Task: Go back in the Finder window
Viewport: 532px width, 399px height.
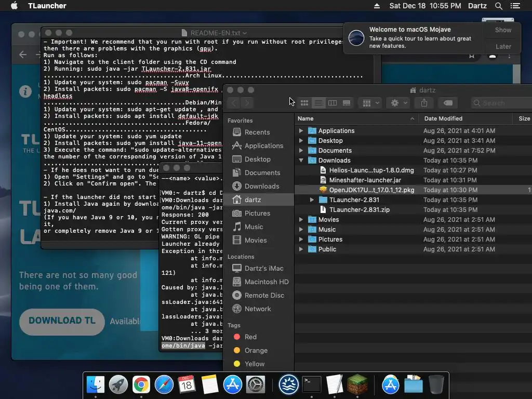Action: [234, 103]
